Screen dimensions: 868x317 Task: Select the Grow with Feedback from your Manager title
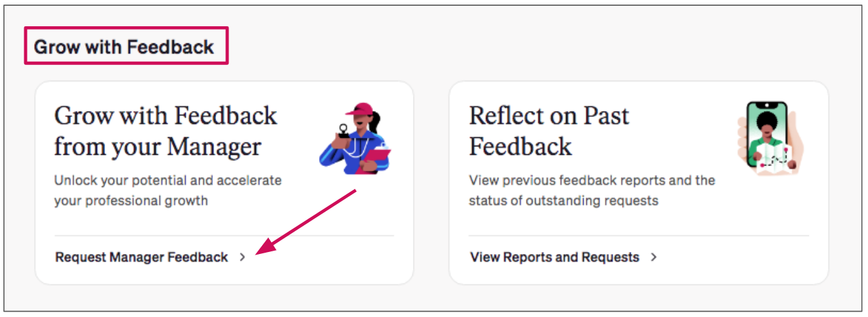pos(165,131)
